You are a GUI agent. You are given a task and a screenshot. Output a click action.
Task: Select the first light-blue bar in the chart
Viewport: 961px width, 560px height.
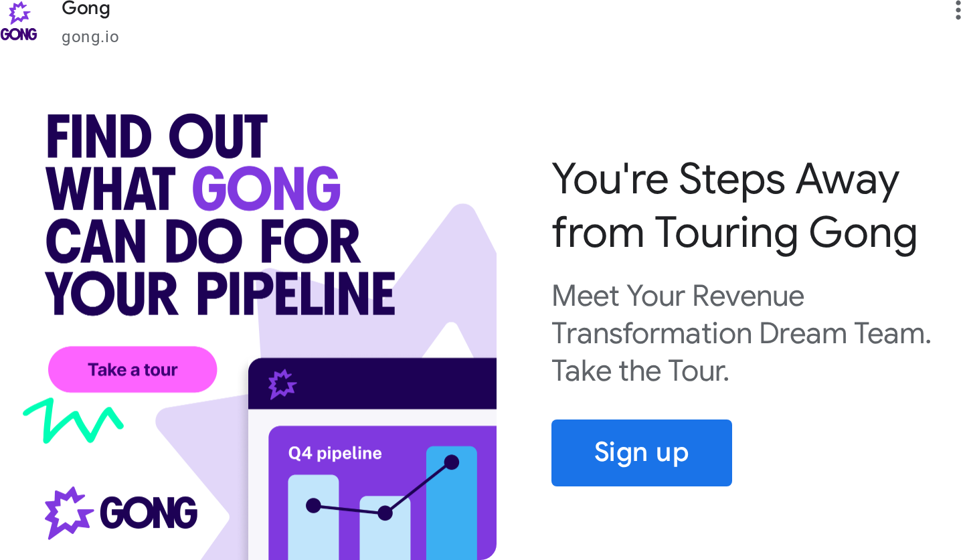coord(313,529)
